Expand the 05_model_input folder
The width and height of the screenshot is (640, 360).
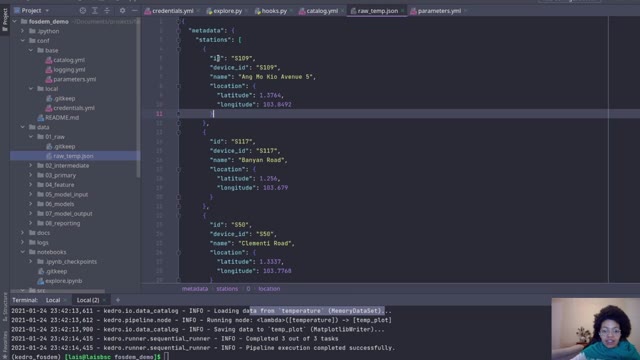31,194
